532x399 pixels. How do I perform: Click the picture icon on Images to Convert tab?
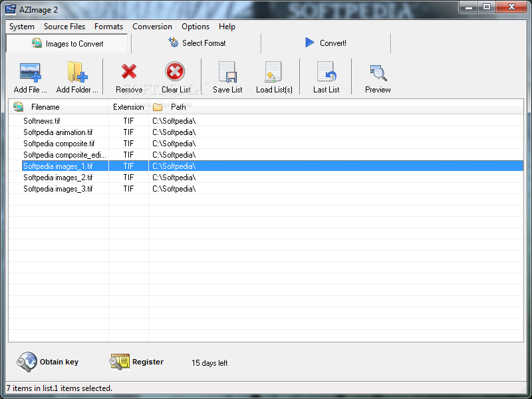pos(37,43)
